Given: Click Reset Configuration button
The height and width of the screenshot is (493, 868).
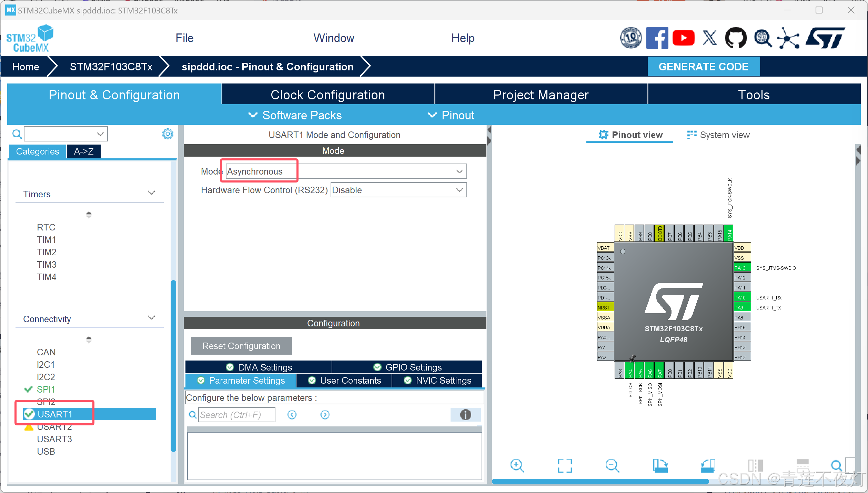Looking at the screenshot, I should click(x=241, y=346).
